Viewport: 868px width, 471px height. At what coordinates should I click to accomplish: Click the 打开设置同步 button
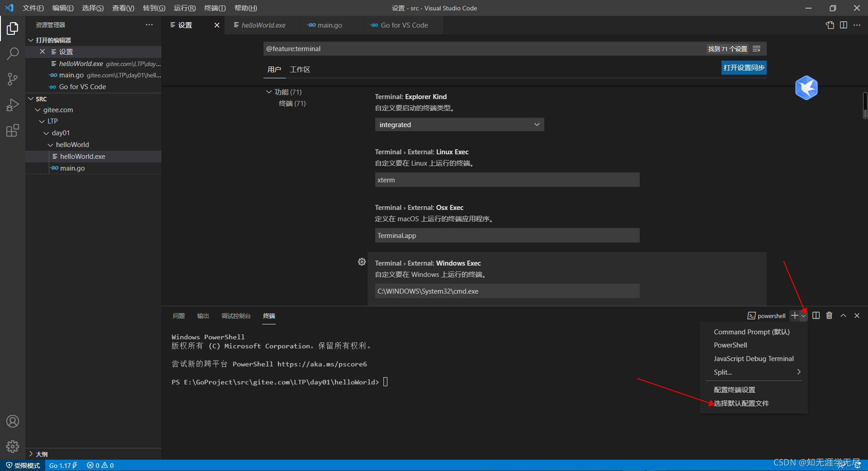point(744,68)
